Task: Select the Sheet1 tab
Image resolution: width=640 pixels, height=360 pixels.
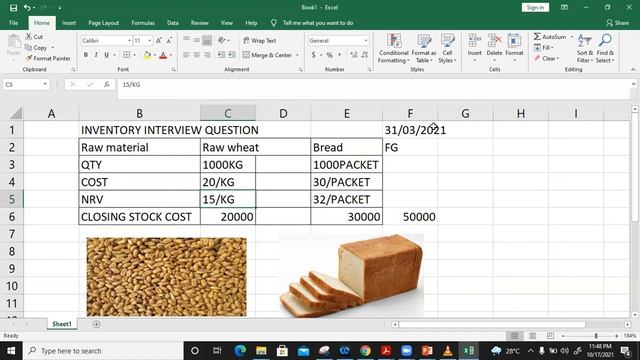Action: coord(62,324)
